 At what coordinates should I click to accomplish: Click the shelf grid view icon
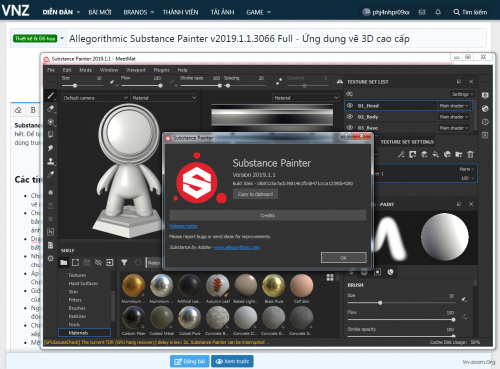(x=330, y=278)
